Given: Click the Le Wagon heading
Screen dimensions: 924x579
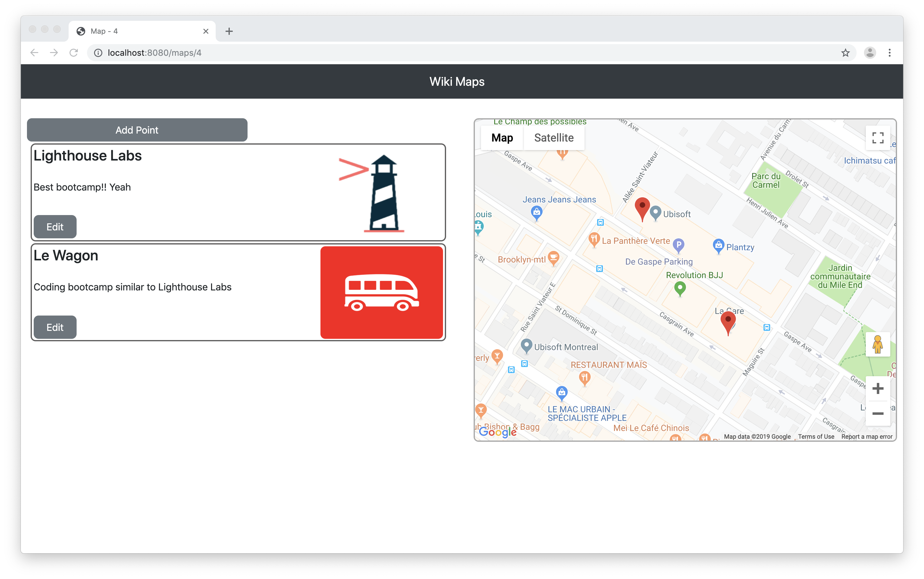Looking at the screenshot, I should [66, 255].
